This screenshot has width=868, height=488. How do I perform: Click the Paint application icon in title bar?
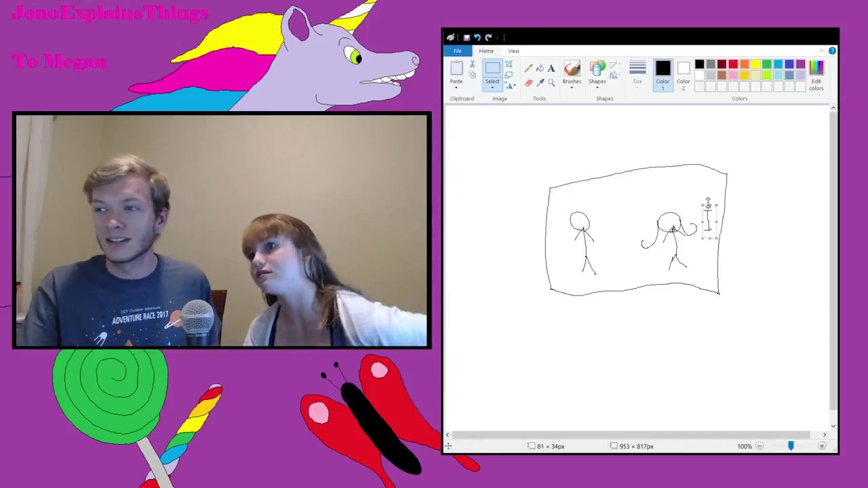451,37
